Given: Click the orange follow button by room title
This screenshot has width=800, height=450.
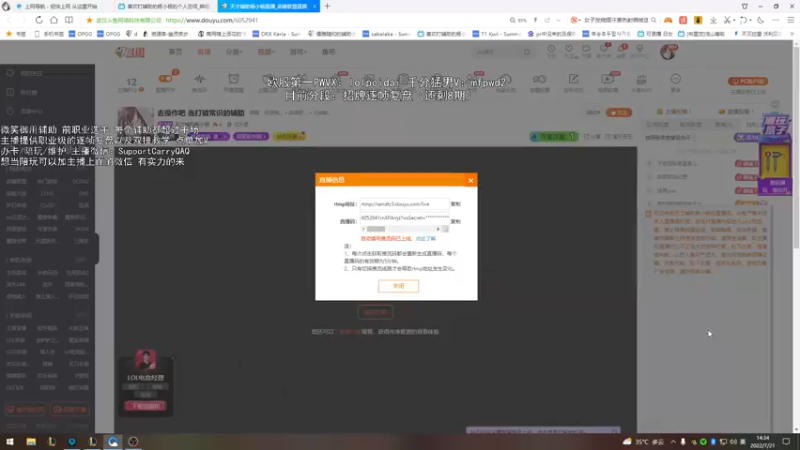Looking at the screenshot, I should [x=619, y=112].
